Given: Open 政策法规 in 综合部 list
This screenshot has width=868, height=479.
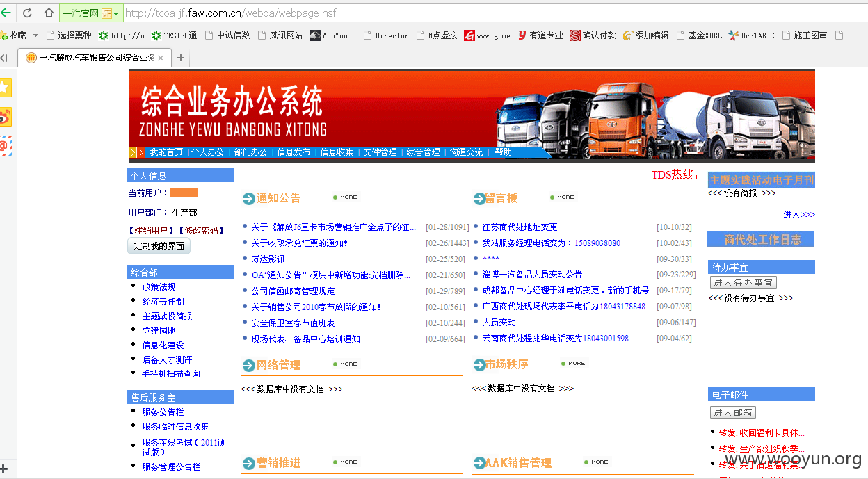Looking at the screenshot, I should [x=159, y=286].
